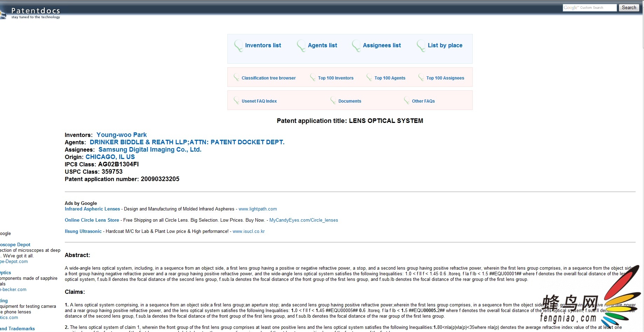
Task: Click Patentdocs site title text
Action: [36, 11]
